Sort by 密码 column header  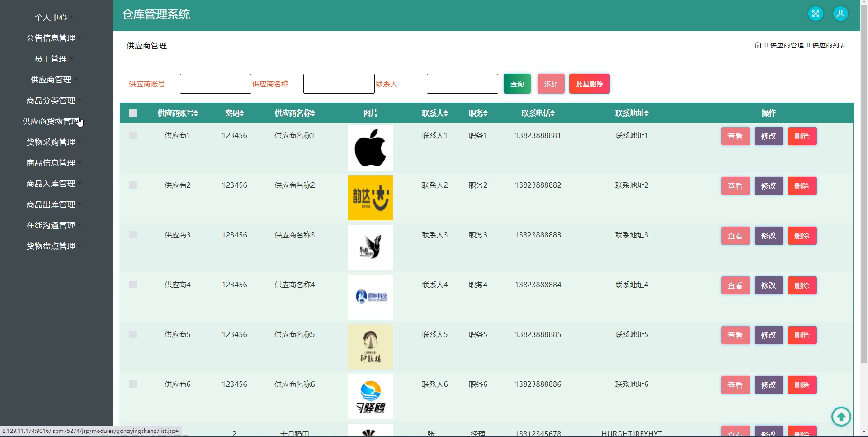click(x=234, y=114)
